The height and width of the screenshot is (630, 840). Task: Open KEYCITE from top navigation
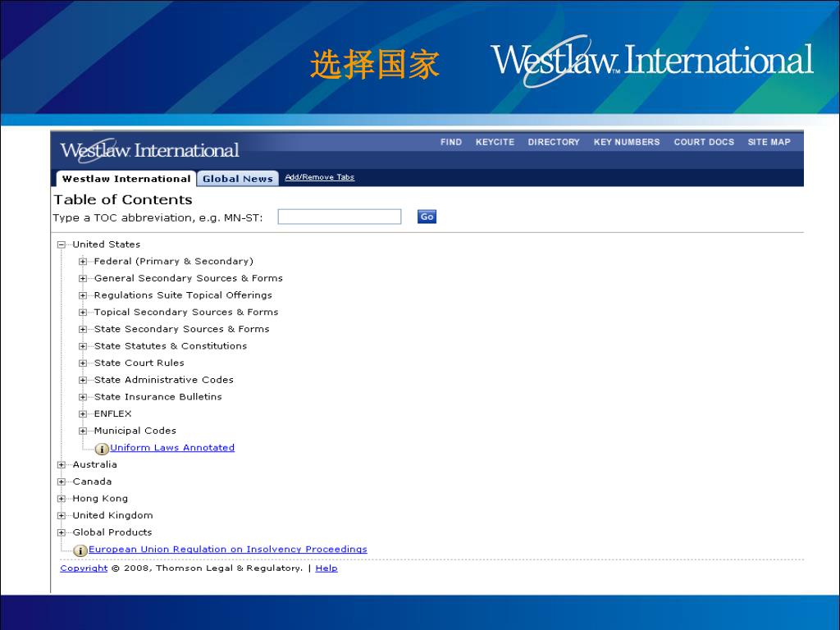tap(495, 142)
